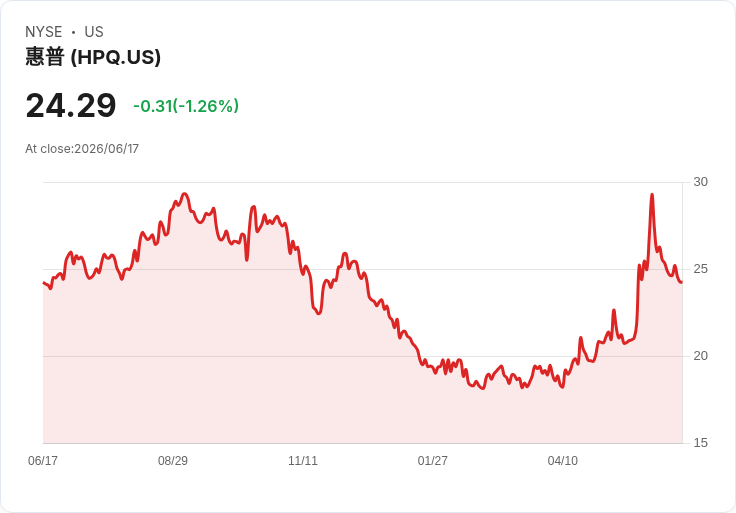Viewport: 736px width, 513px height.
Task: Click the 11/11 date on x-axis
Action: [x=303, y=460]
